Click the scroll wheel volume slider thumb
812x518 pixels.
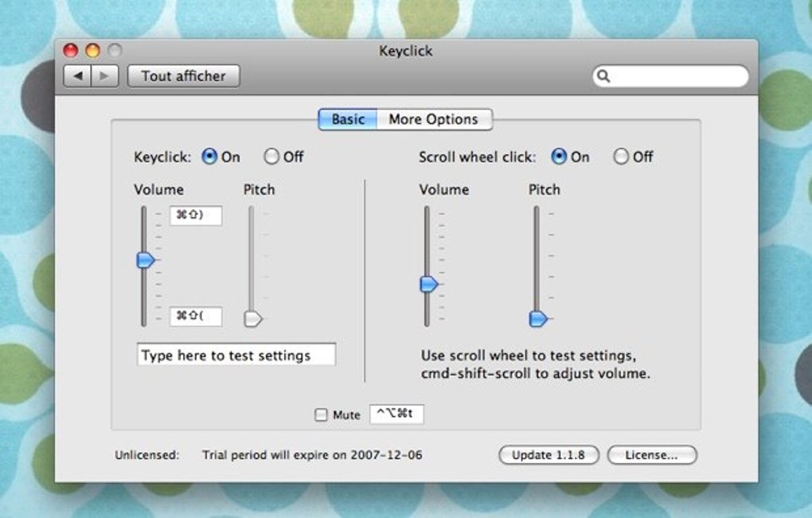(429, 284)
